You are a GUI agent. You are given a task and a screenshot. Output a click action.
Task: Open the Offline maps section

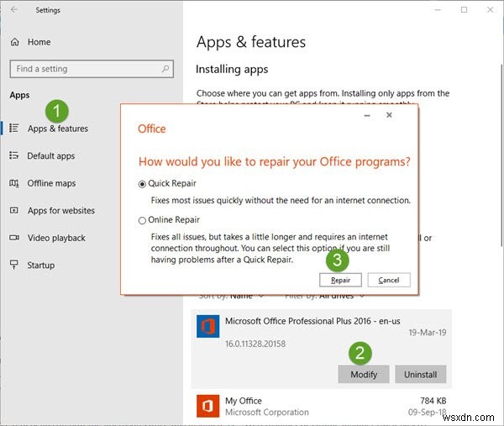[51, 183]
